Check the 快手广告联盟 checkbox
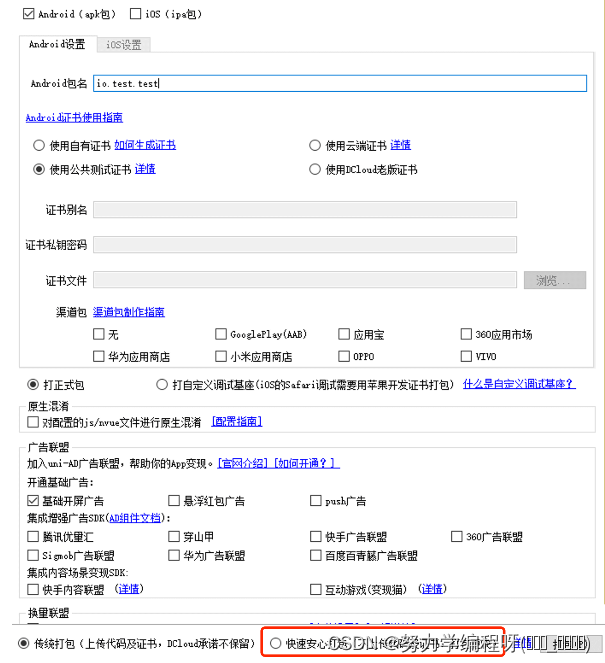This screenshot has width=605, height=663. [x=315, y=537]
